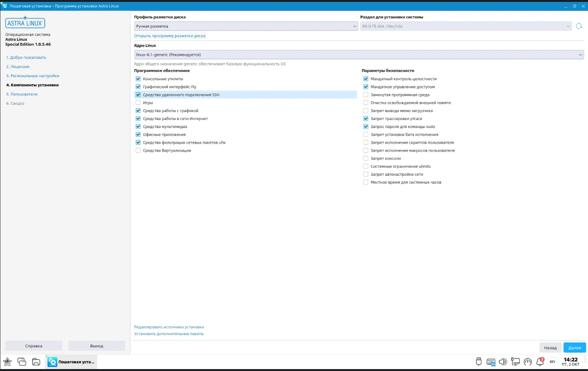Go to step 2. Лицензия
The width and height of the screenshot is (588, 371).
coord(18,66)
